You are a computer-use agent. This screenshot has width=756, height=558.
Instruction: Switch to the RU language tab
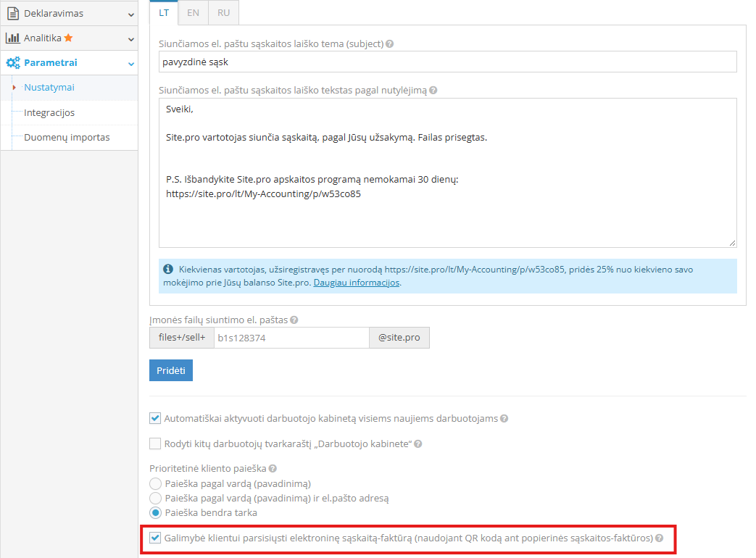[224, 12]
